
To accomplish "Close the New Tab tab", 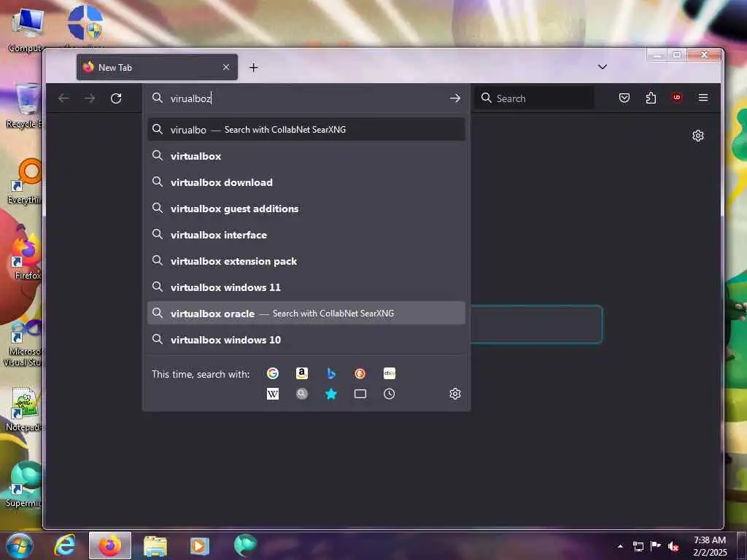I will point(226,67).
